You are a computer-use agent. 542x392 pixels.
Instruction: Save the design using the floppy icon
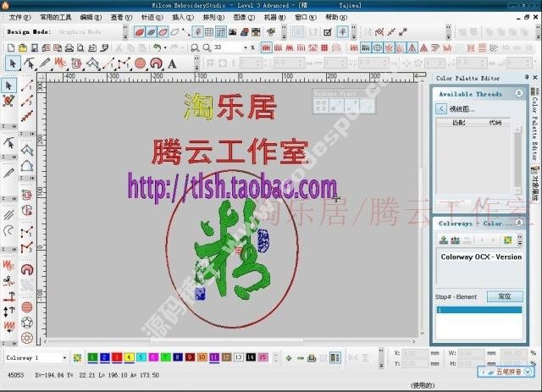pos(34,47)
